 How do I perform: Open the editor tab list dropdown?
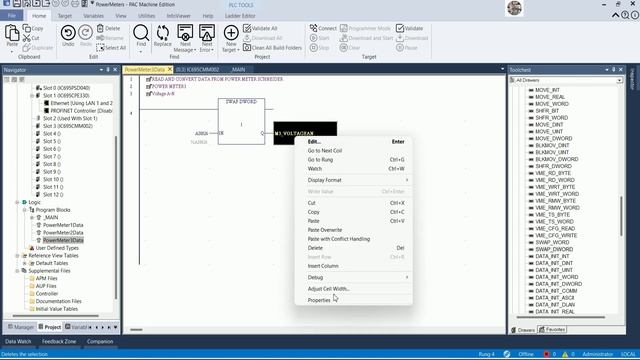[x=502, y=69]
